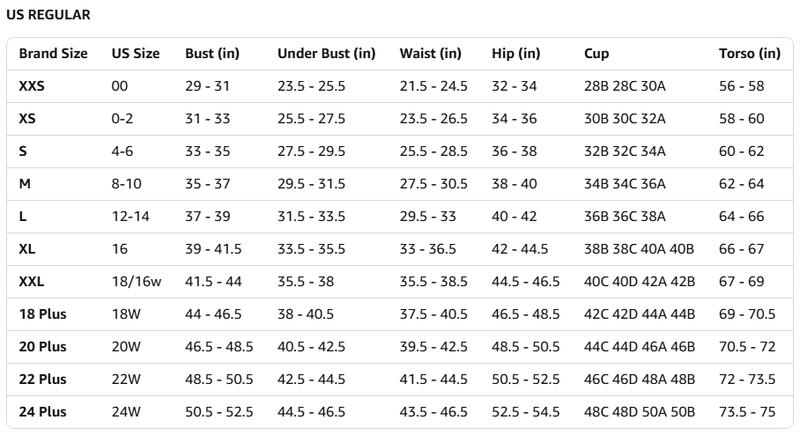Click the Bust (in) column header
The image size is (800, 435).
[213, 54]
